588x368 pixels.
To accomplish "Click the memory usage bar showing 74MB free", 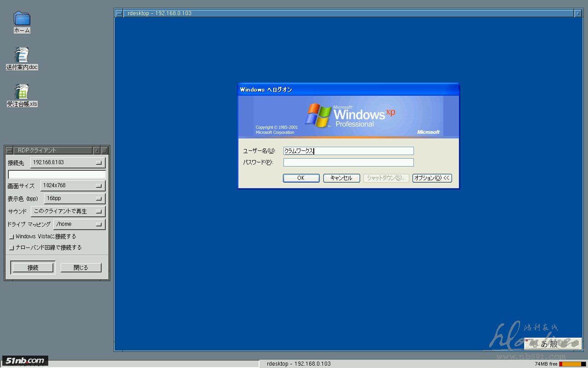I will click(572, 364).
